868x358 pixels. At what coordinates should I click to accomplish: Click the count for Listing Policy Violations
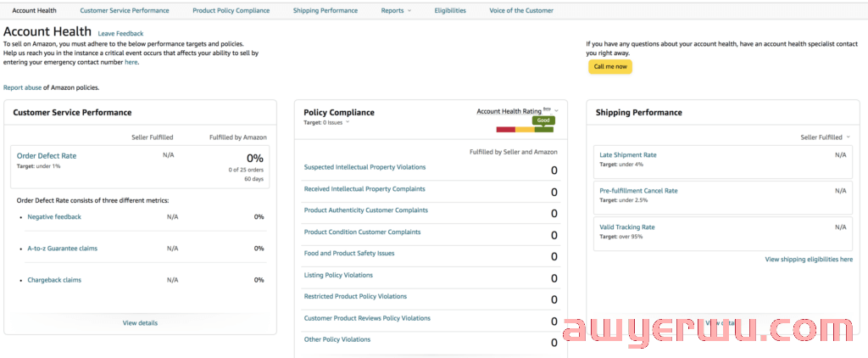[554, 279]
